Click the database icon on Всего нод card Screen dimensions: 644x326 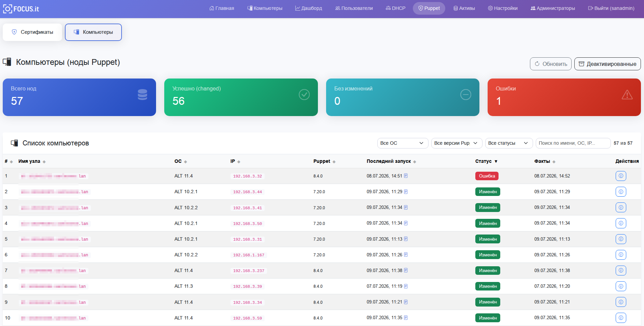click(x=142, y=95)
